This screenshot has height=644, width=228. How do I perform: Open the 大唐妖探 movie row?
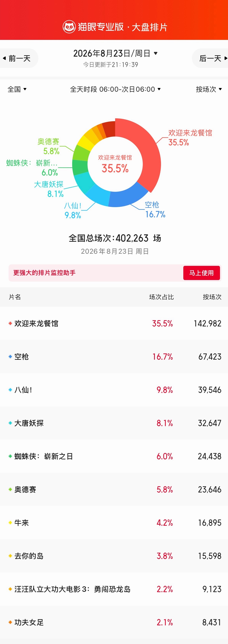click(114, 423)
